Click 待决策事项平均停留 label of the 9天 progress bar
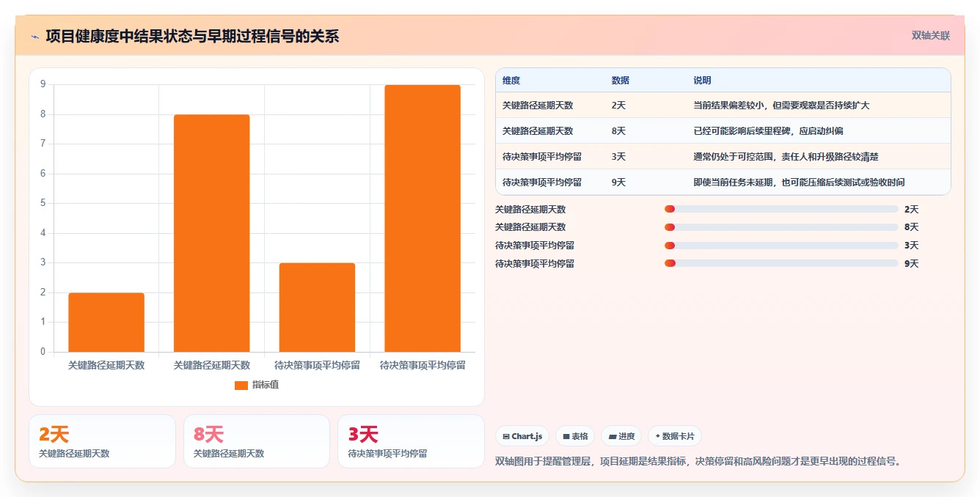 click(535, 264)
